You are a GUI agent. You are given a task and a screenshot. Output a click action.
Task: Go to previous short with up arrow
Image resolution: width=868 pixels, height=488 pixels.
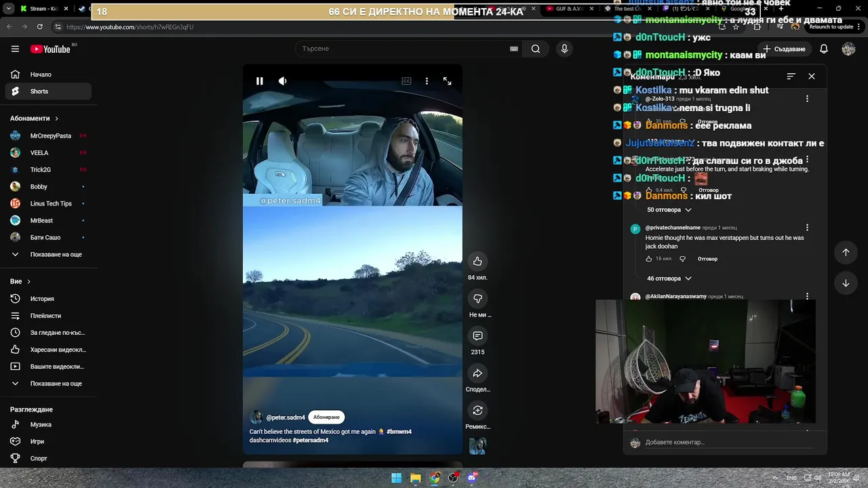coord(846,252)
